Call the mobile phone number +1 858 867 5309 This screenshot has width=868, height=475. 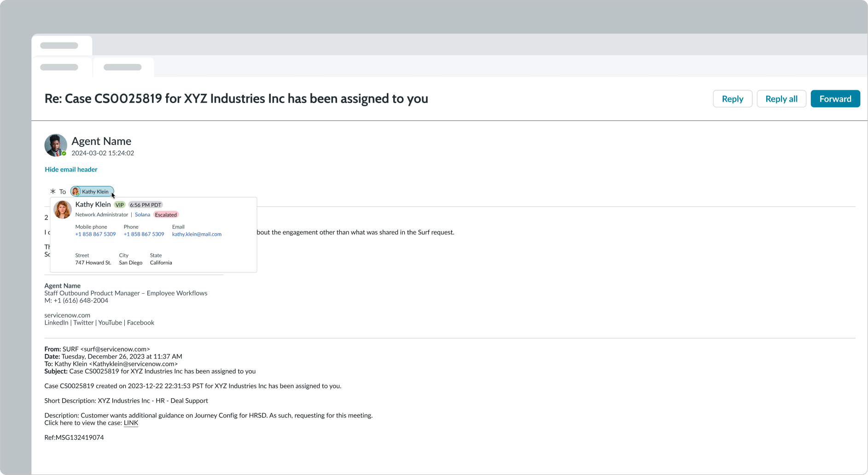click(x=95, y=234)
